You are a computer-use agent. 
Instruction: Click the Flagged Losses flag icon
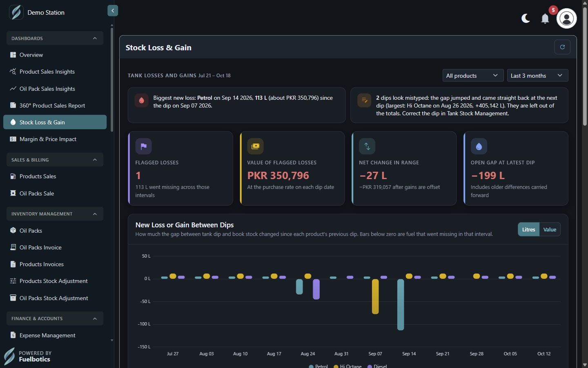(144, 146)
